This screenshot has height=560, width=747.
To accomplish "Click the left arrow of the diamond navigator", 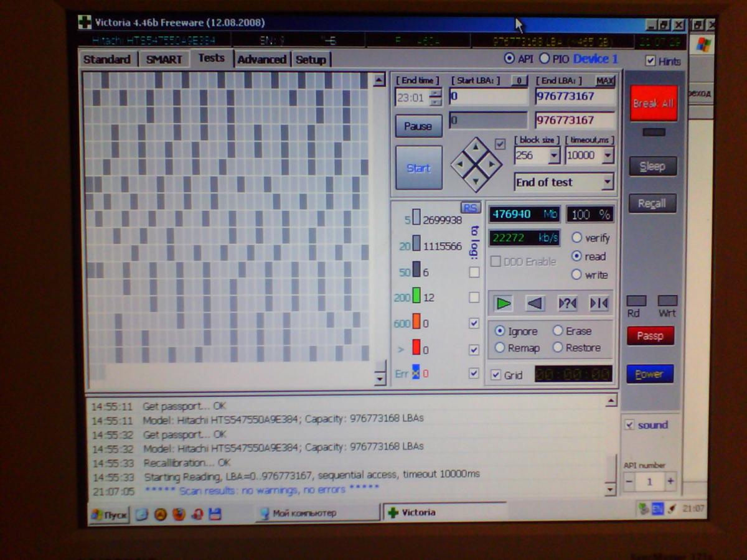I will 459,164.
